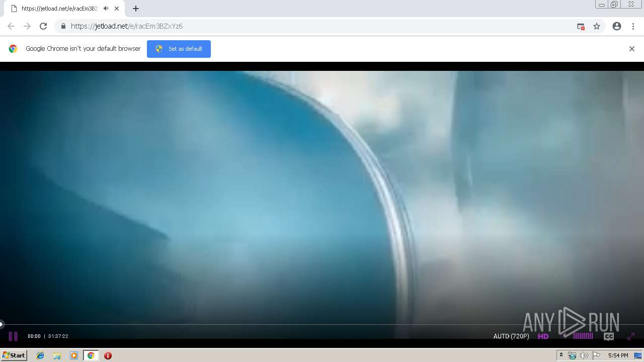Pause the video playback
The width and height of the screenshot is (644, 362).
click(x=13, y=336)
